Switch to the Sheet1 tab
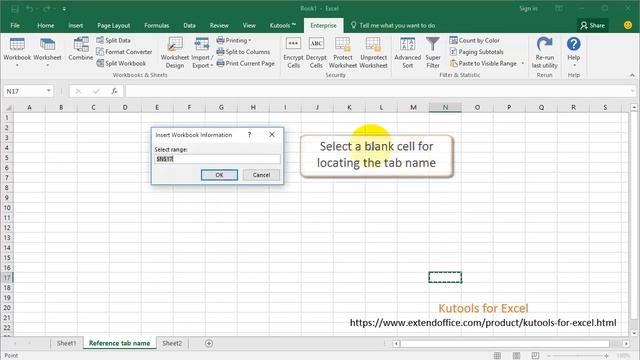The image size is (640, 360). [x=67, y=343]
